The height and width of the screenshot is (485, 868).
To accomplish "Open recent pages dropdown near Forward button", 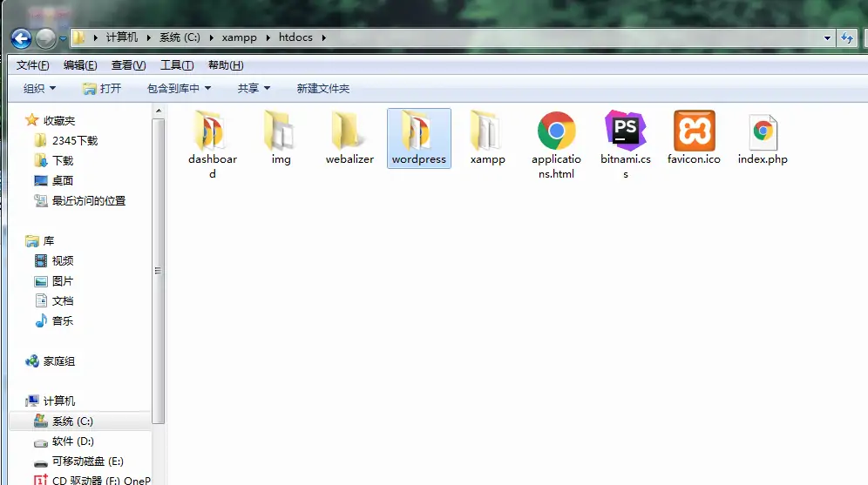I will pos(63,38).
